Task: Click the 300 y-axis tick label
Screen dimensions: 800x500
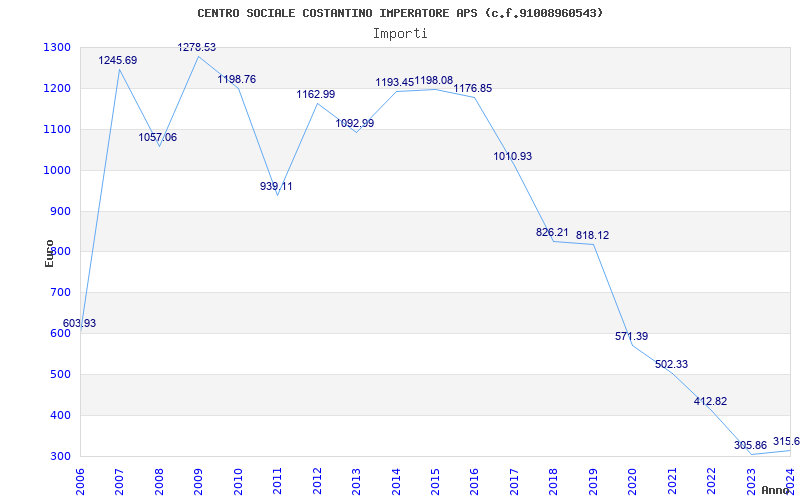Action: [60, 456]
